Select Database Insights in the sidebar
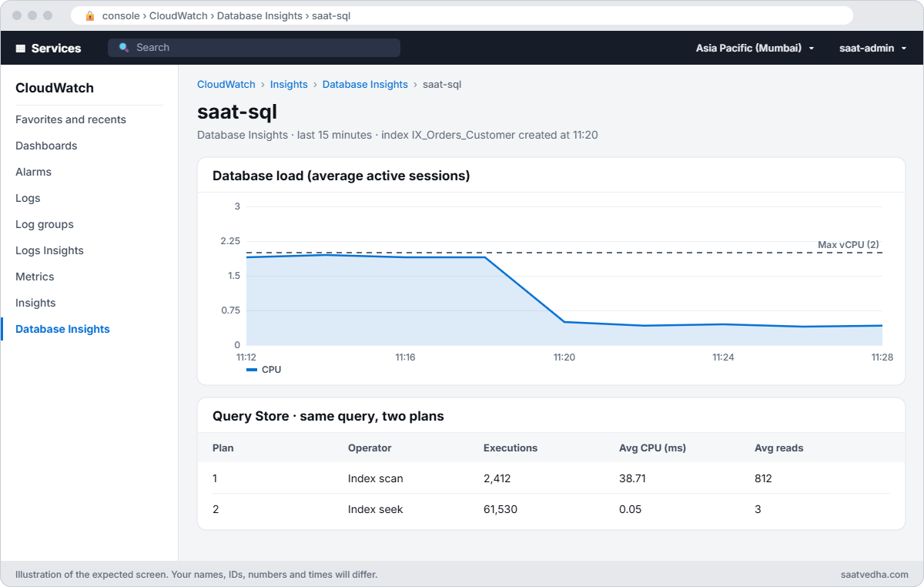 [x=62, y=329]
